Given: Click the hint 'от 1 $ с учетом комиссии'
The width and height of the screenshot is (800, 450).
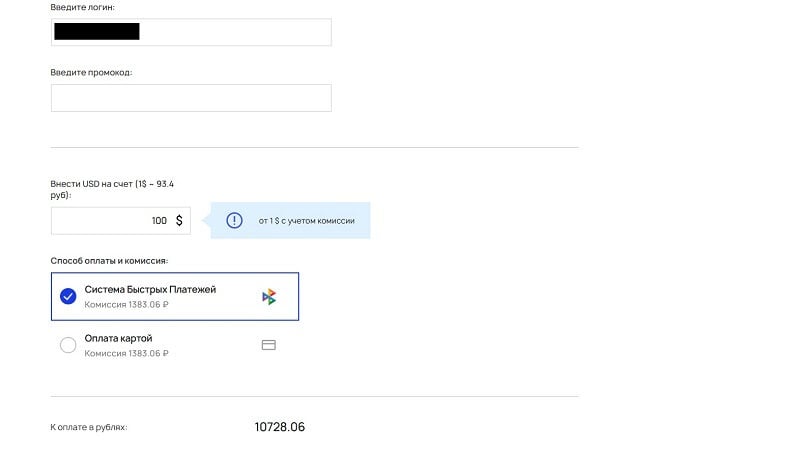Looking at the screenshot, I should click(307, 221).
